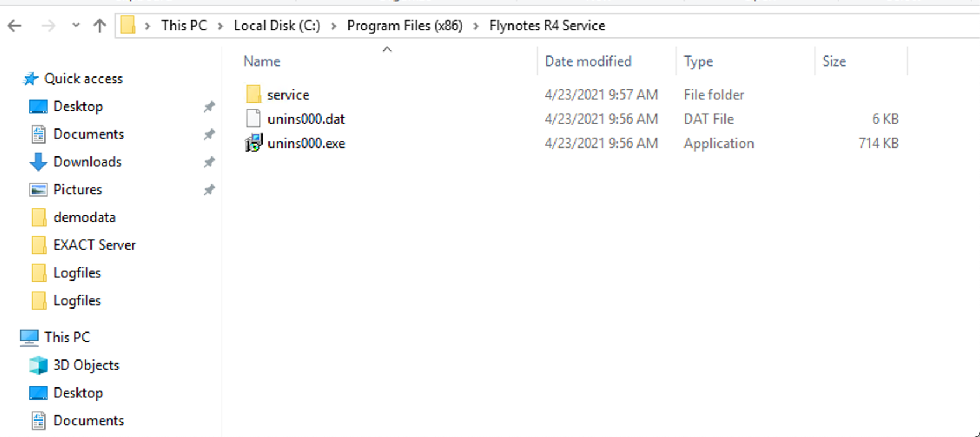The height and width of the screenshot is (437, 980).
Task: Select the service folder icon
Action: (x=254, y=94)
